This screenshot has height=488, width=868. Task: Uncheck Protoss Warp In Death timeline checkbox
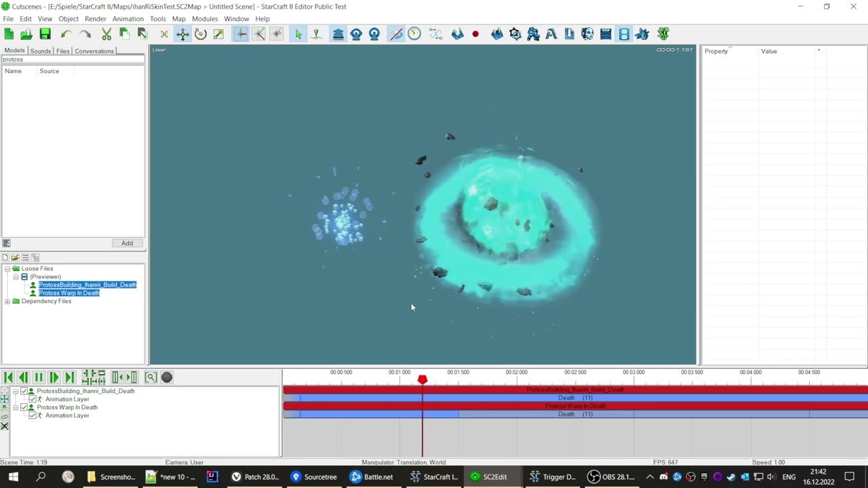24,407
